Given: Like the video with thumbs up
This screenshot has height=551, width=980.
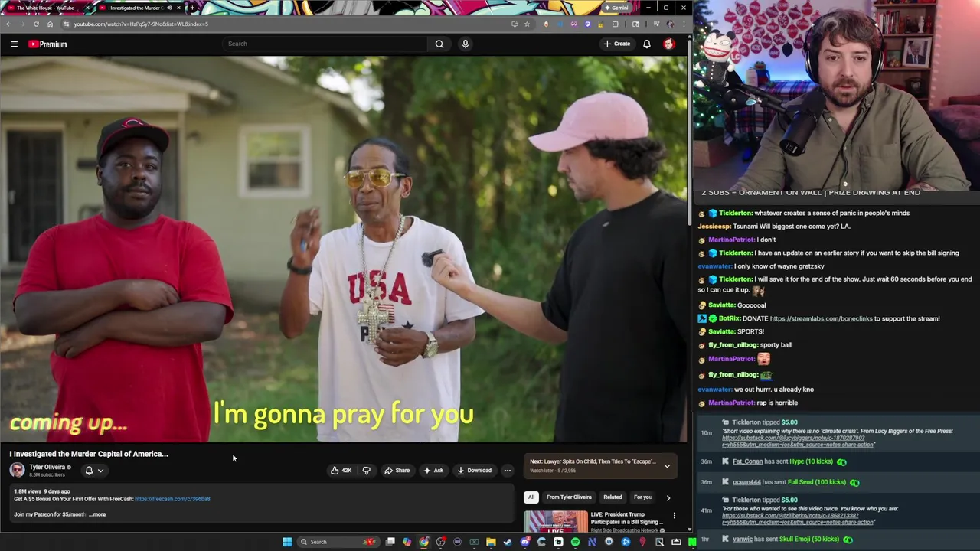Looking at the screenshot, I should point(341,471).
